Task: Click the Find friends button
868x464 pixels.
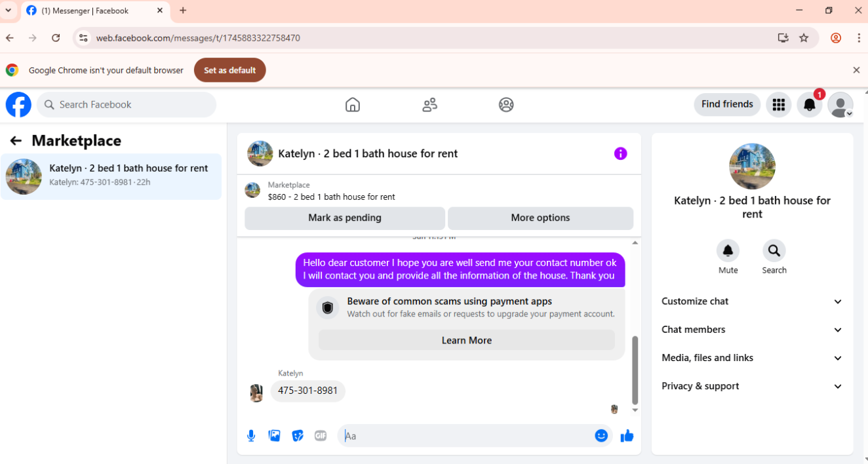Action: click(727, 104)
